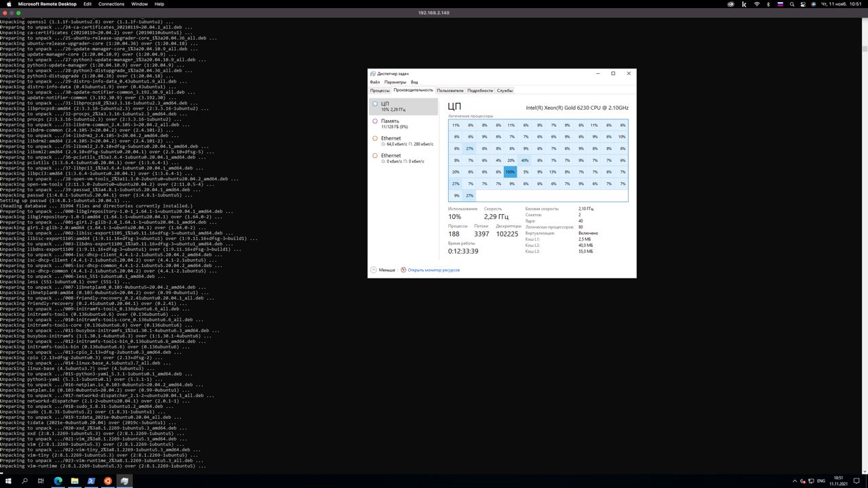Click ENG language indicator in tray
The image size is (868, 488).
821,481
